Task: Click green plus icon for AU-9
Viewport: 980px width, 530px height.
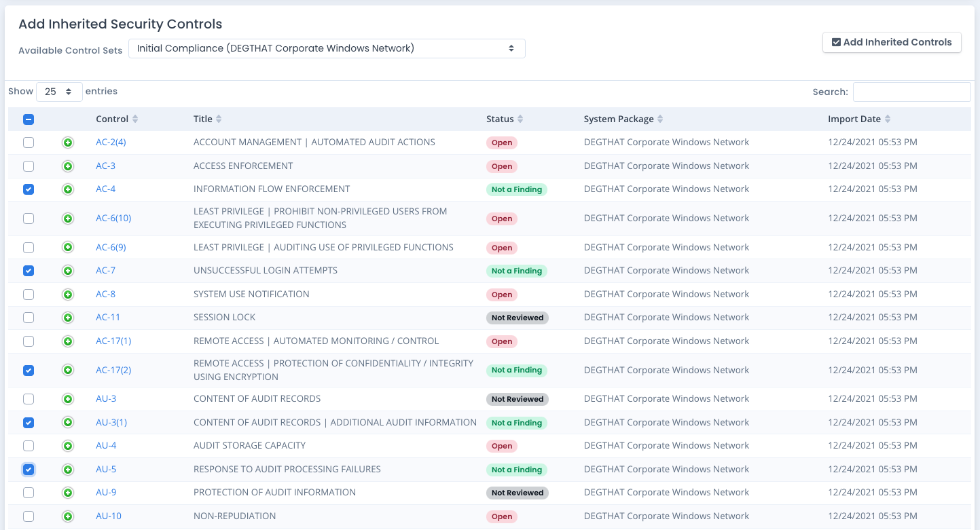Action: [x=68, y=493]
